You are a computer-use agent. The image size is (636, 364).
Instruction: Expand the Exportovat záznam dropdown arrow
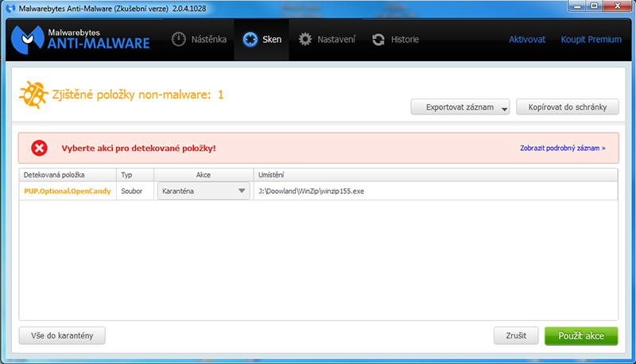tap(504, 109)
